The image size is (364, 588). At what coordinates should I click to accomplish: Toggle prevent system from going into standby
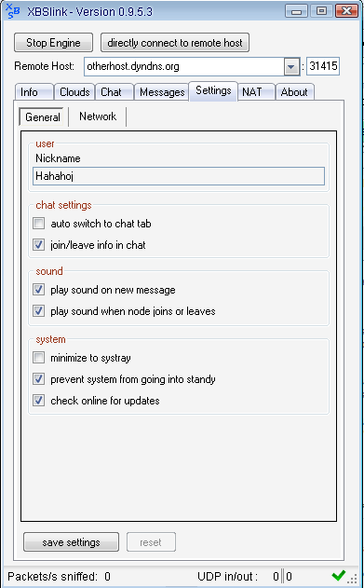[38, 379]
